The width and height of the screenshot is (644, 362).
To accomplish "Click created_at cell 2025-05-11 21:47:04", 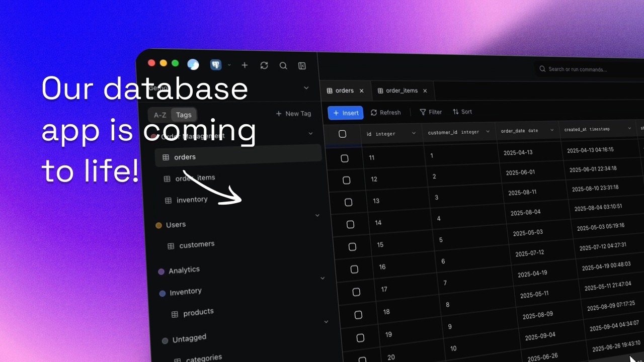I will click(608, 286).
